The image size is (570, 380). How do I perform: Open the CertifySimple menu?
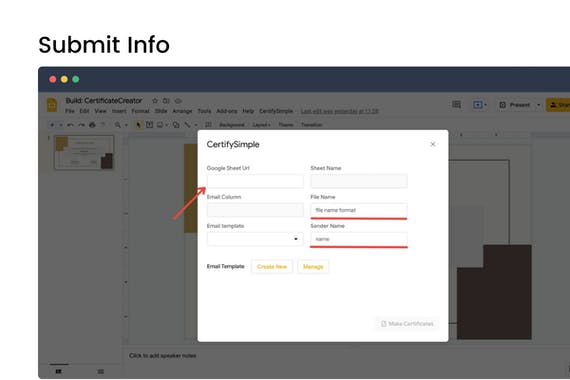click(x=276, y=111)
